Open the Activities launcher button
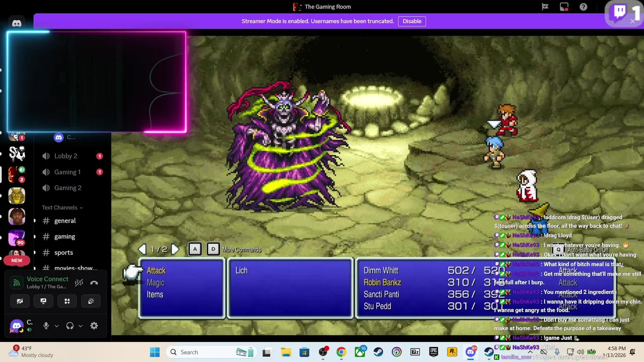Screen dimensions: 644x362 (x=67, y=301)
